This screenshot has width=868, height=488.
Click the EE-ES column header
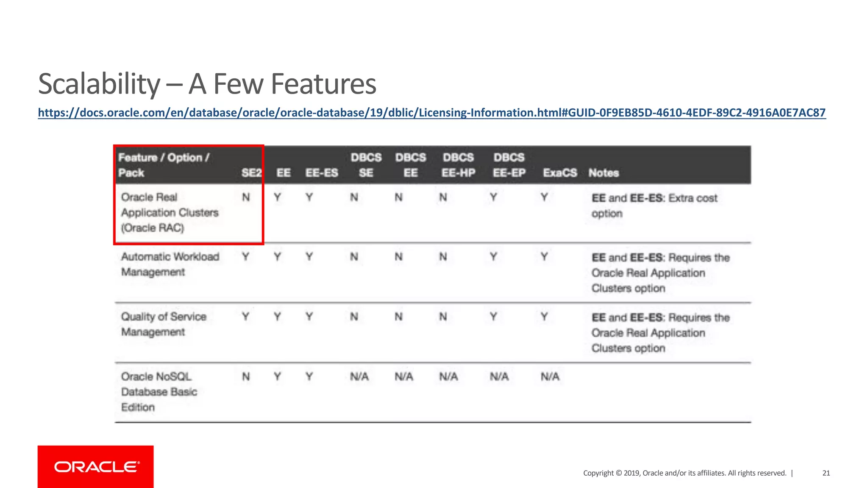click(322, 173)
